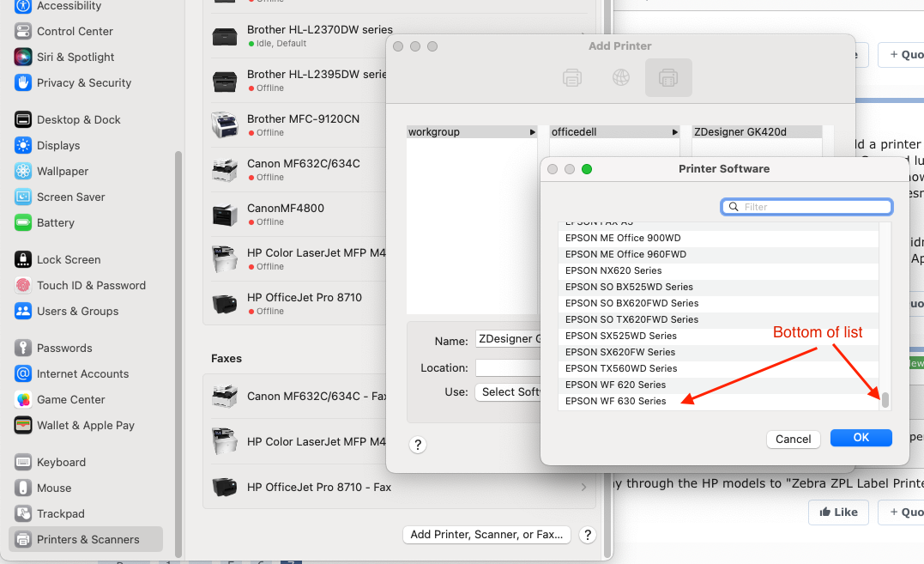Select Users & Groups icon

(23, 311)
